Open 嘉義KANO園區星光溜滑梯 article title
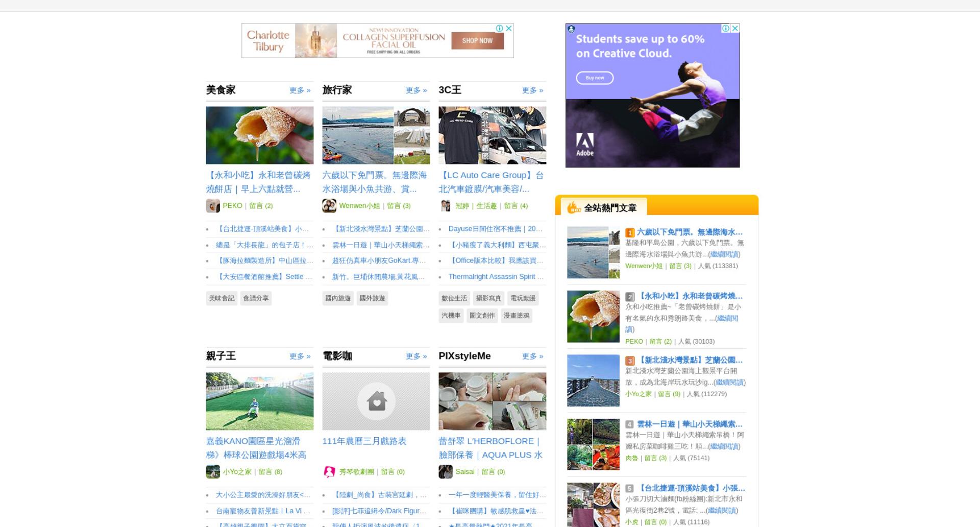Viewport: 980px width, 527px height. tap(256, 448)
